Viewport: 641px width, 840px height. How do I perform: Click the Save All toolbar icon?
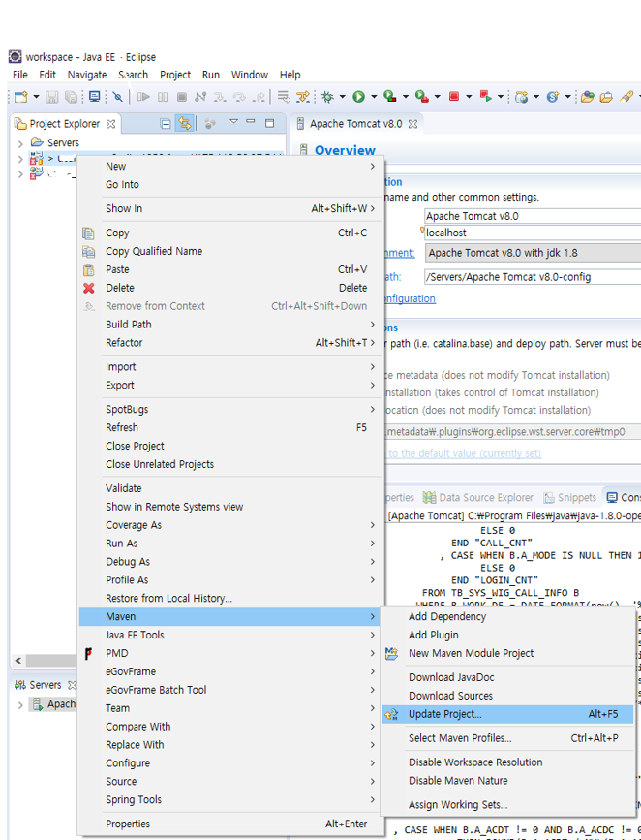pos(71,97)
